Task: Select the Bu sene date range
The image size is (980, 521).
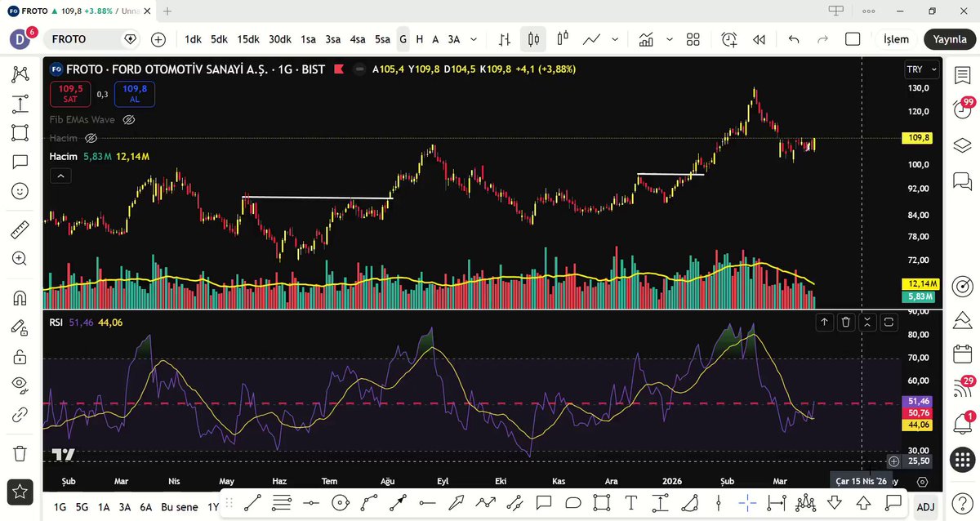Action: 179,507
